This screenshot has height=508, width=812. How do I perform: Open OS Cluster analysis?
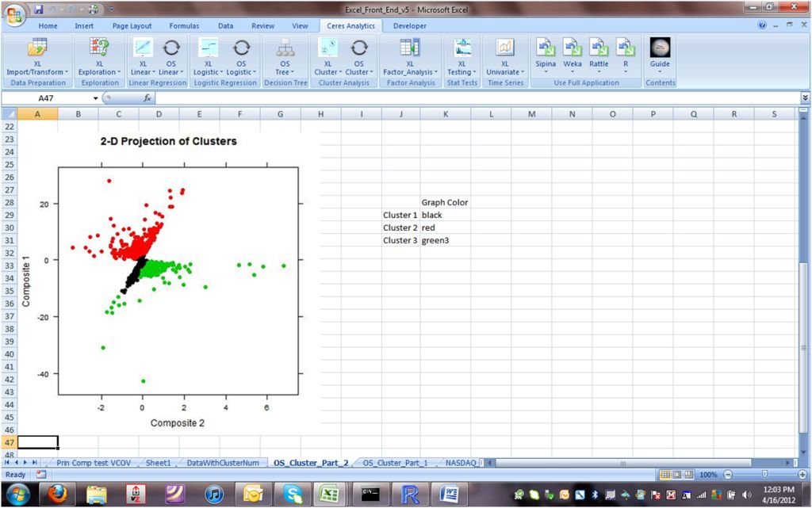pyautogui.click(x=359, y=57)
